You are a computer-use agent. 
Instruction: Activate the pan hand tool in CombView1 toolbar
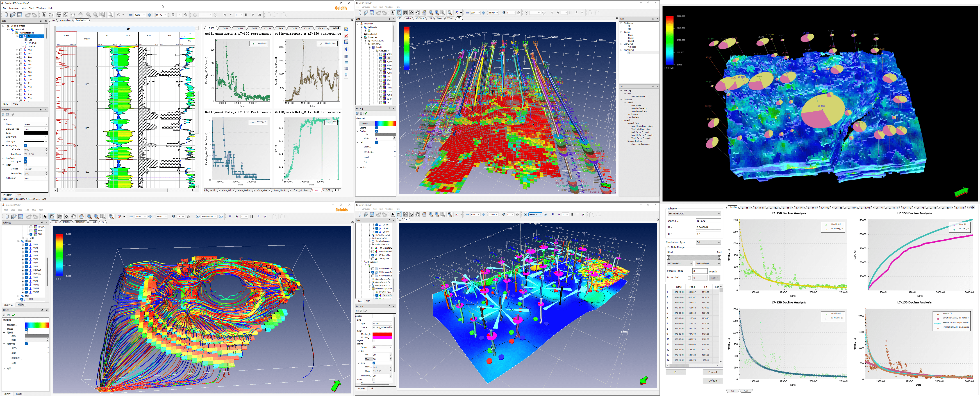pos(73,15)
